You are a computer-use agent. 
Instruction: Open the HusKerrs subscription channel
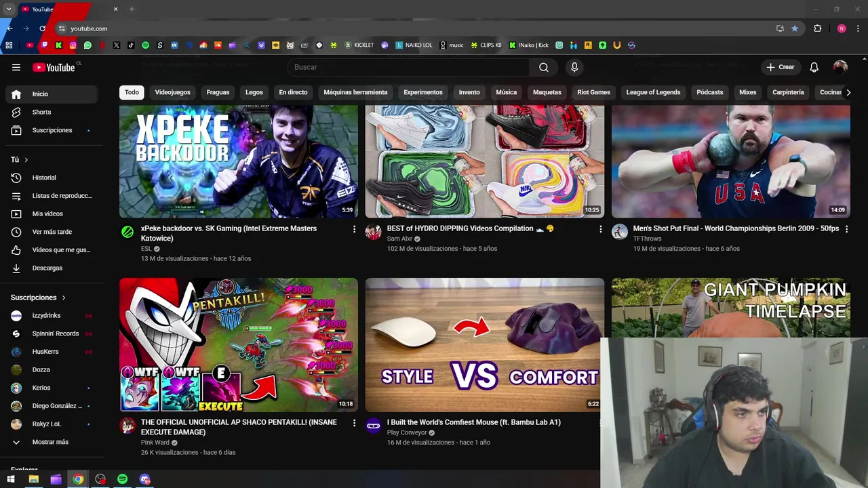tap(50, 352)
